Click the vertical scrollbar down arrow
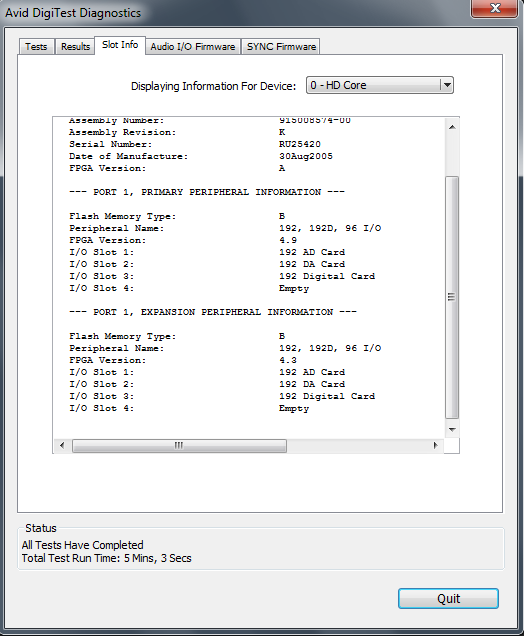 tap(452, 429)
